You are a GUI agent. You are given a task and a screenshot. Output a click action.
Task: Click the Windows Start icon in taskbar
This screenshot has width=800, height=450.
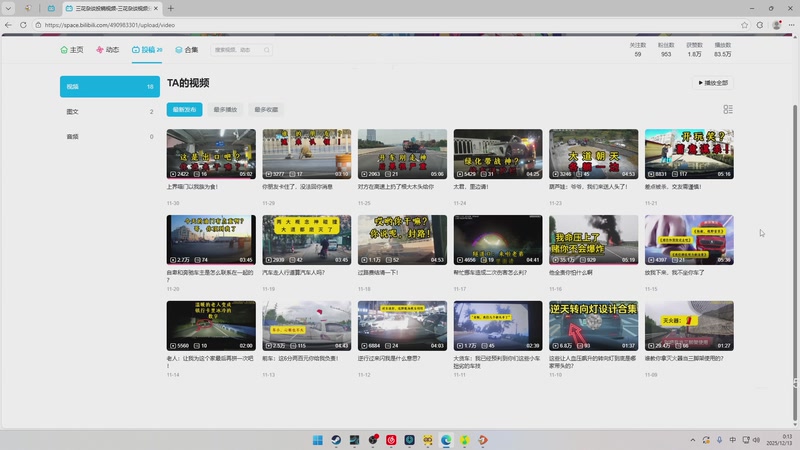pyautogui.click(x=318, y=440)
